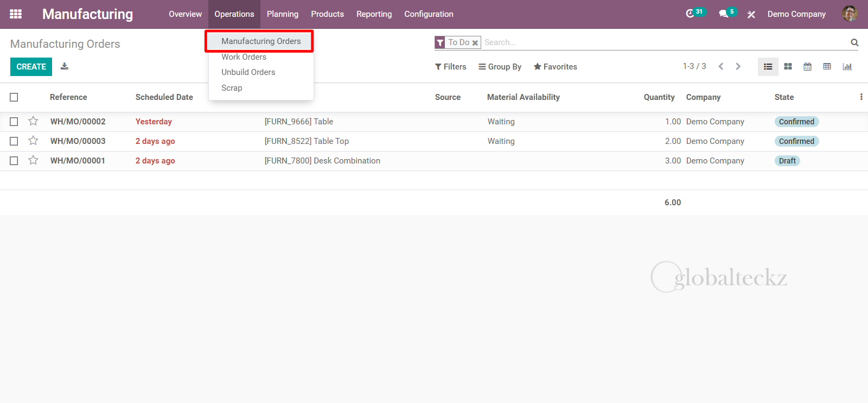Image resolution: width=868 pixels, height=403 pixels.
Task: Open the apps grid home menu
Action: coord(16,14)
